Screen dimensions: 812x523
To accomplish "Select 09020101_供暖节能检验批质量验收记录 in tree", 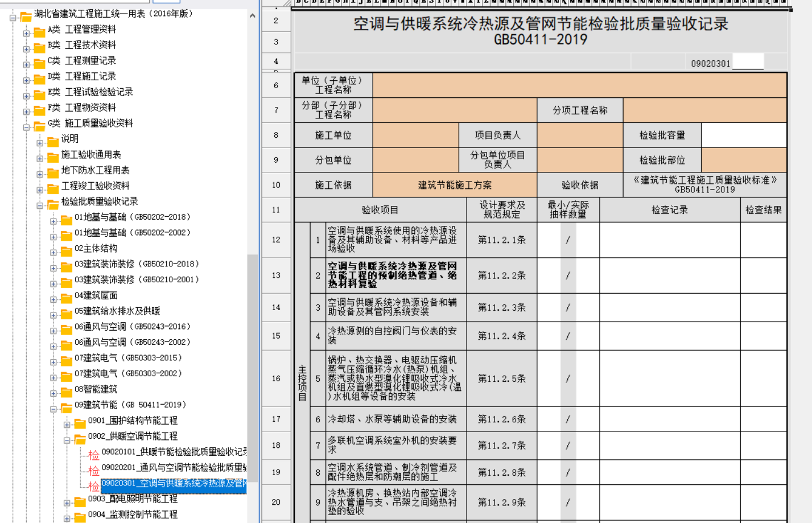I will pos(174,452).
